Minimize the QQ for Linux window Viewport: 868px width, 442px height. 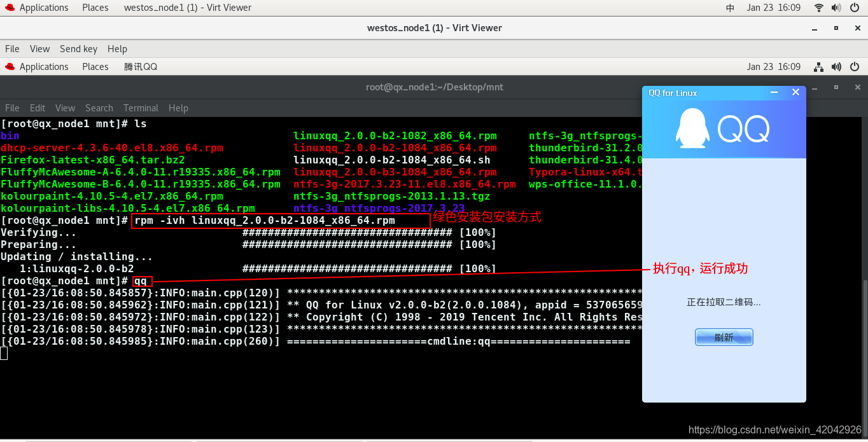(x=774, y=93)
